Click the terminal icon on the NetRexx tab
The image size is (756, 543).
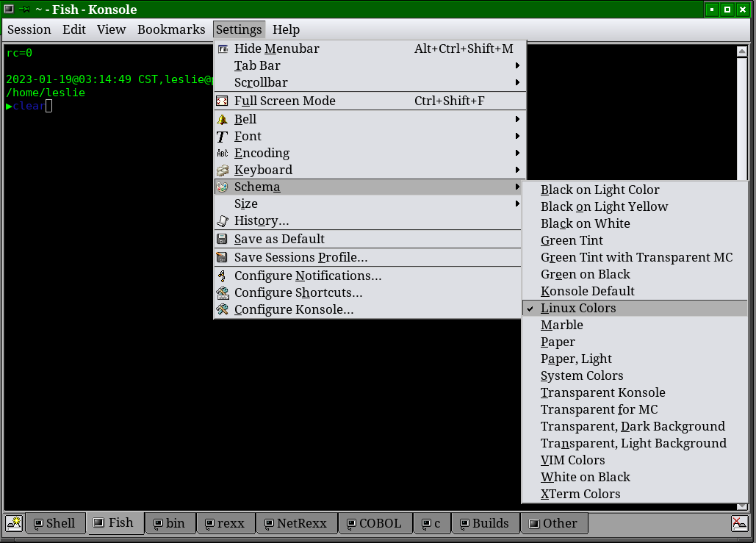coord(269,524)
